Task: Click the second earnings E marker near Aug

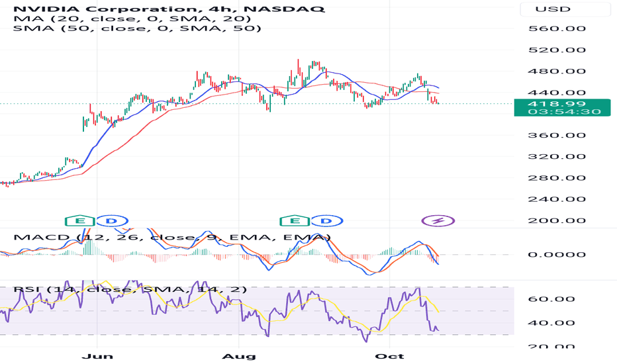Action: coord(295,221)
